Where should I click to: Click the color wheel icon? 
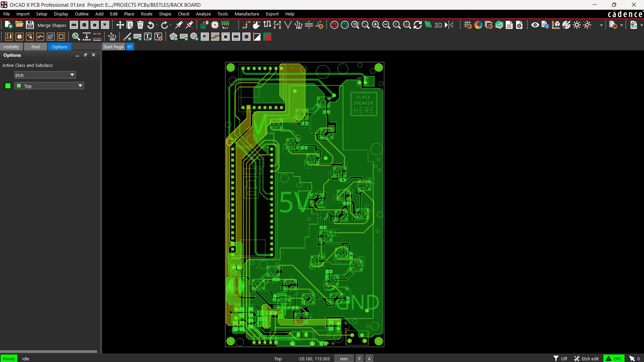coord(478,25)
